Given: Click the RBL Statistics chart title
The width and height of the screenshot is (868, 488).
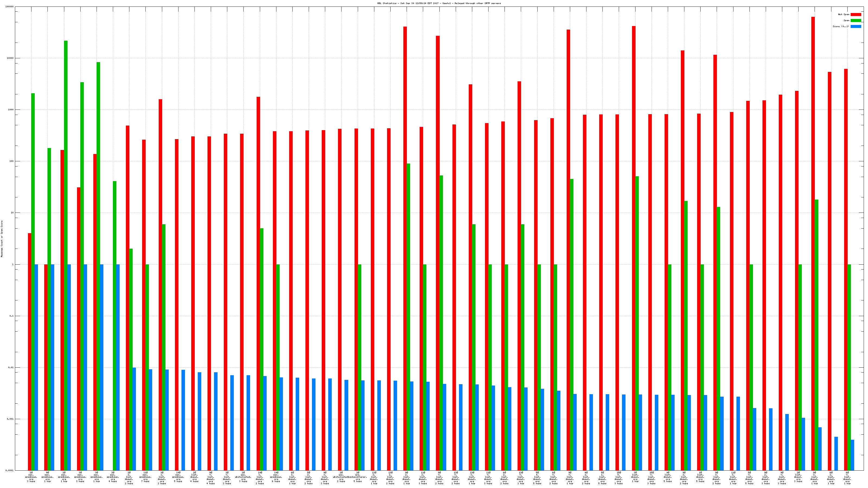Looking at the screenshot, I should [x=439, y=3].
